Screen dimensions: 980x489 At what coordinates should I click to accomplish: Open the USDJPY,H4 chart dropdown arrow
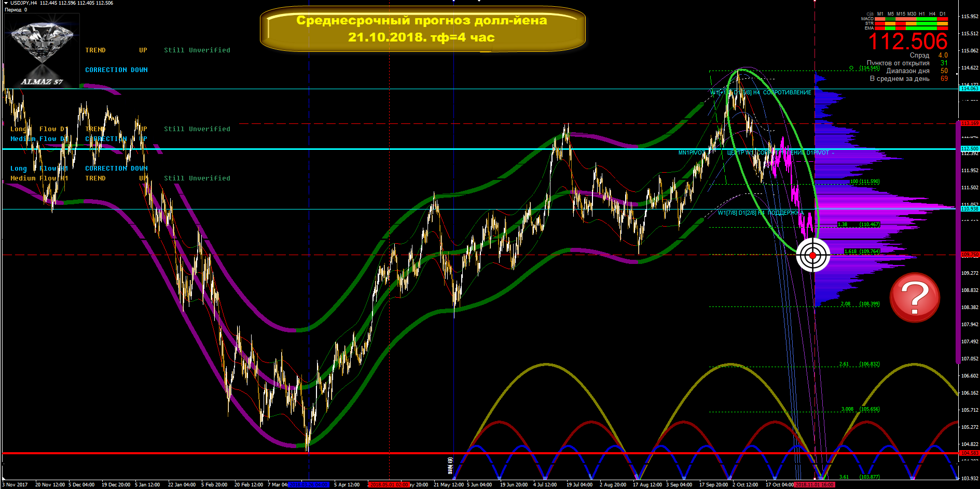pos(6,3)
